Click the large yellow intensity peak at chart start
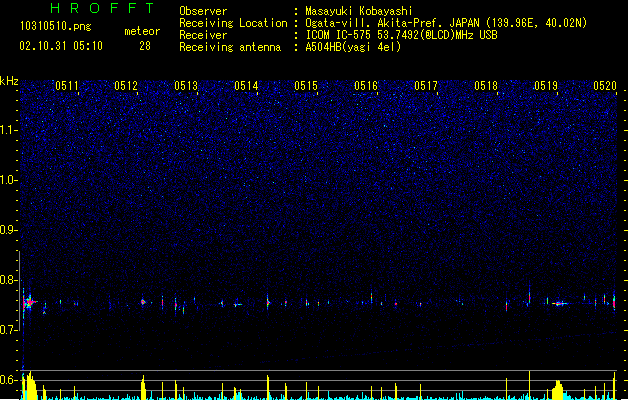The image size is (629, 400). click(29, 386)
